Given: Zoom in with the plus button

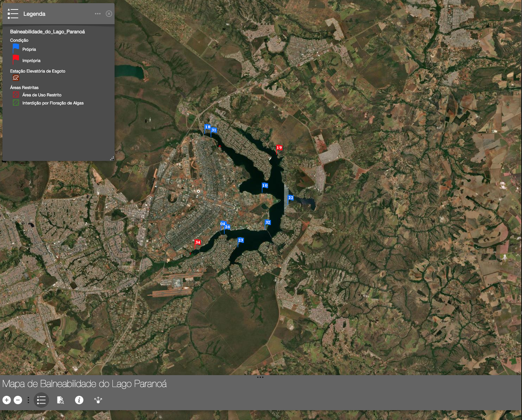Looking at the screenshot, I should point(7,400).
